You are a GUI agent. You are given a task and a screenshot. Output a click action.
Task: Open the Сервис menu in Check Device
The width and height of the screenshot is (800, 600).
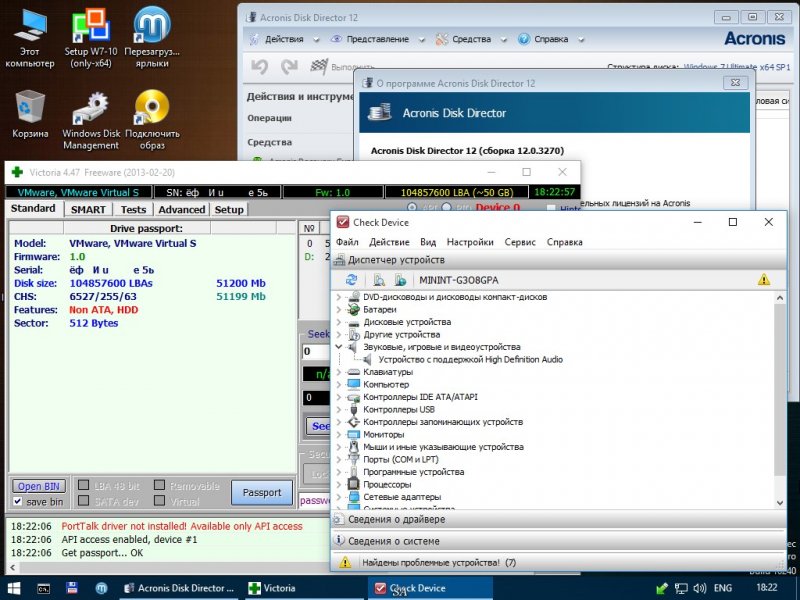pyautogui.click(x=520, y=242)
